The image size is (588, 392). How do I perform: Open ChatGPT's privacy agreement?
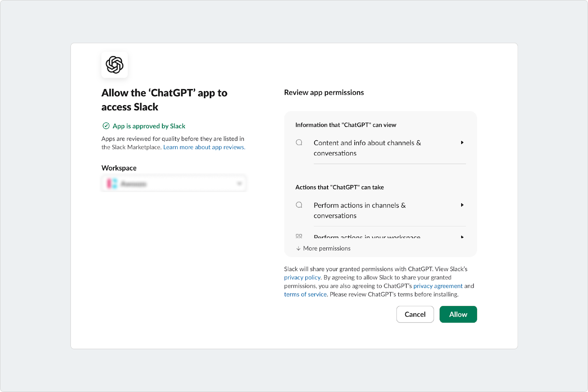[x=438, y=286]
